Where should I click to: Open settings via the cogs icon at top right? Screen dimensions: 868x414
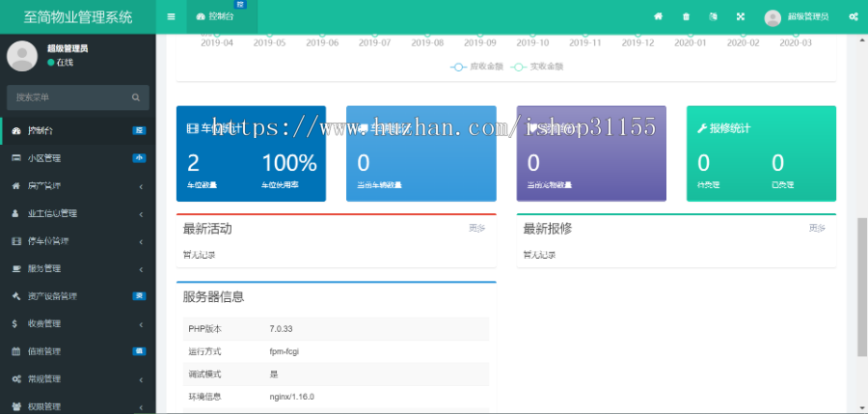[854, 16]
